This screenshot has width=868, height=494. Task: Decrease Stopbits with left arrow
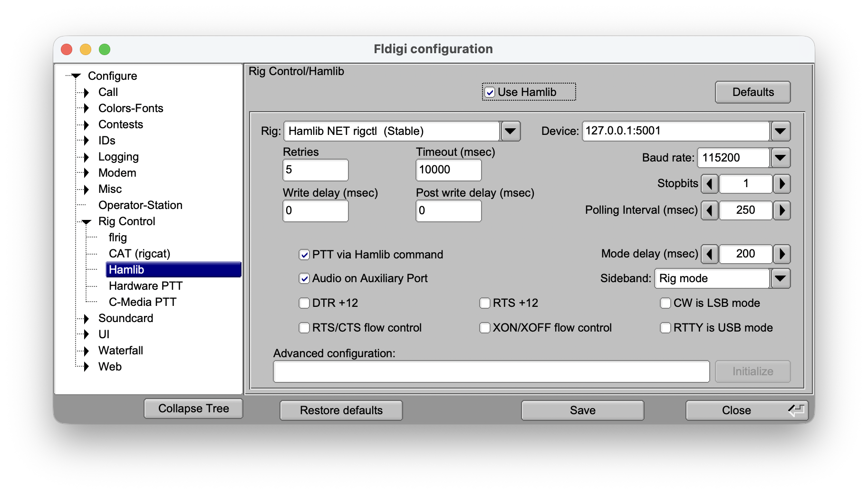coord(710,184)
